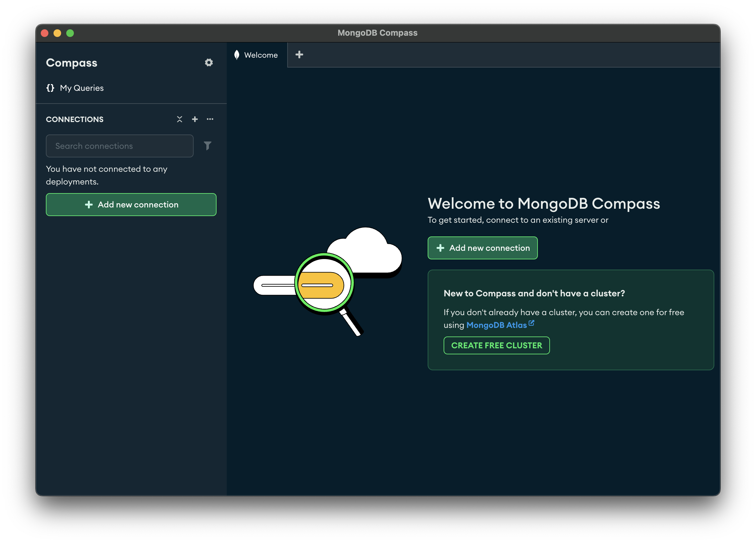Click the Compass sidebar title
The width and height of the screenshot is (756, 543).
[x=72, y=63]
